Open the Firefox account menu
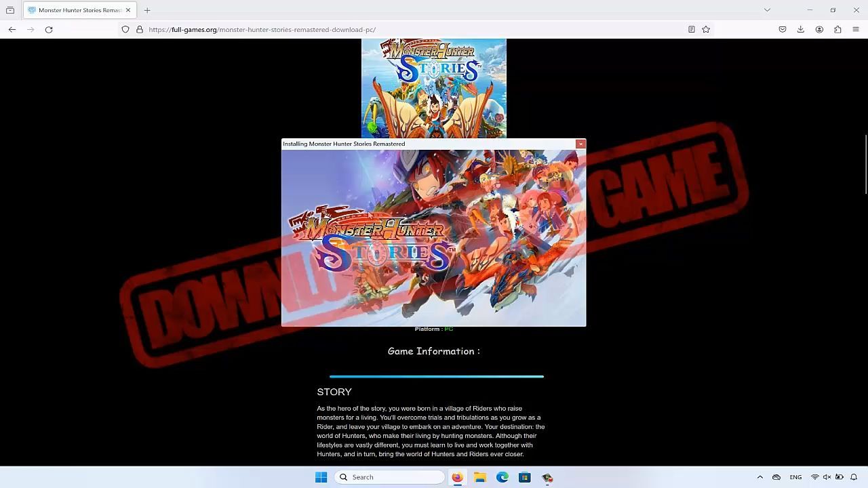Viewport: 868px width, 488px height. [x=819, y=29]
